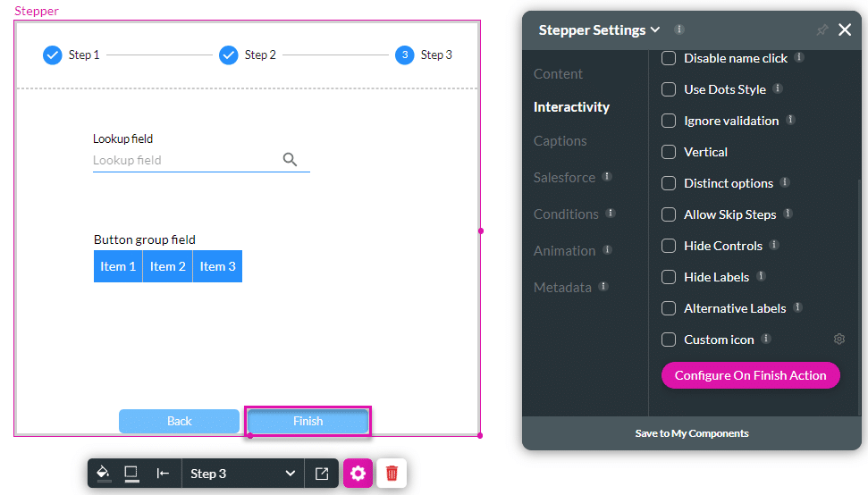Click Save to My Components

[692, 433]
